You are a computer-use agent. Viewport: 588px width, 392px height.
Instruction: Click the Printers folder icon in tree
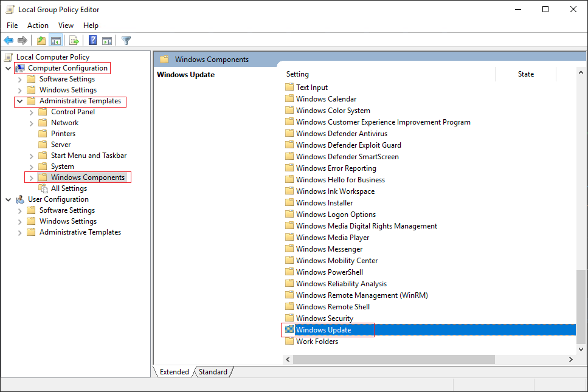pyautogui.click(x=43, y=134)
